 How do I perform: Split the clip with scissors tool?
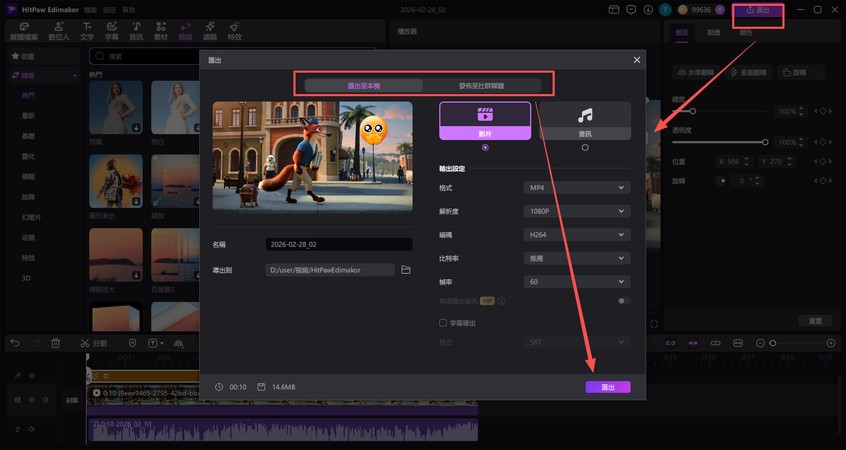(93, 343)
